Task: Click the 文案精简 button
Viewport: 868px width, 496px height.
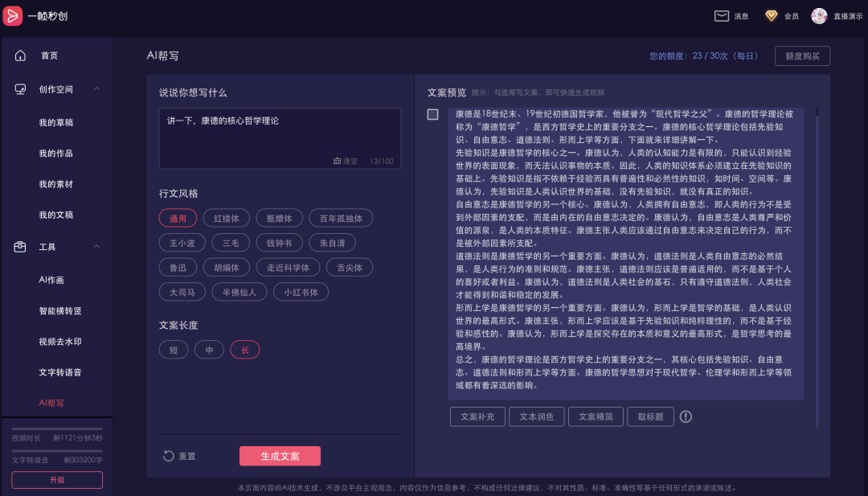Action: [x=596, y=417]
